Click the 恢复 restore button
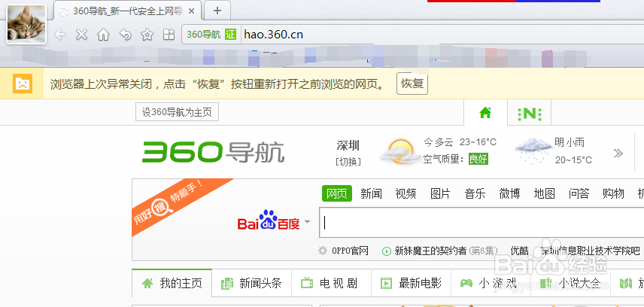Image resolution: width=644 pixels, height=307 pixels. 412,84
